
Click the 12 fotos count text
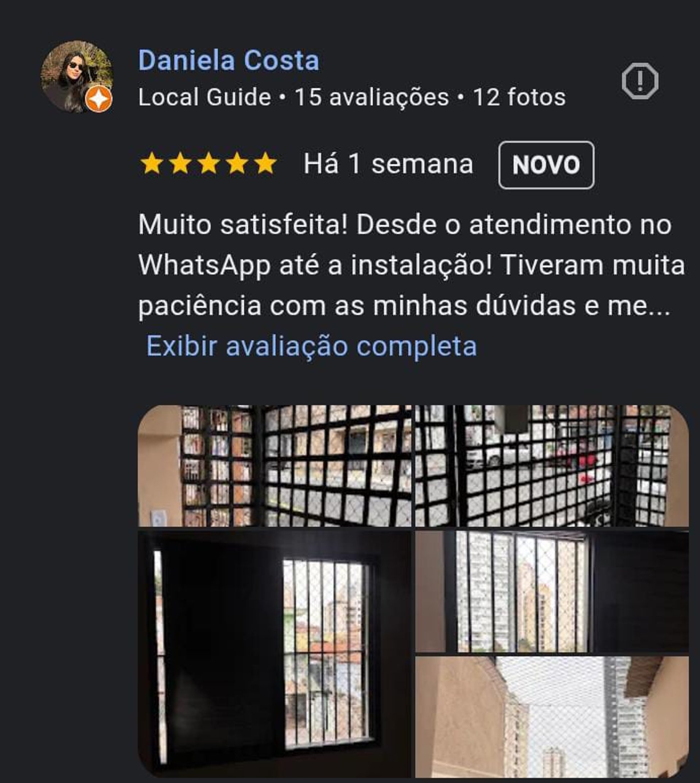point(519,97)
